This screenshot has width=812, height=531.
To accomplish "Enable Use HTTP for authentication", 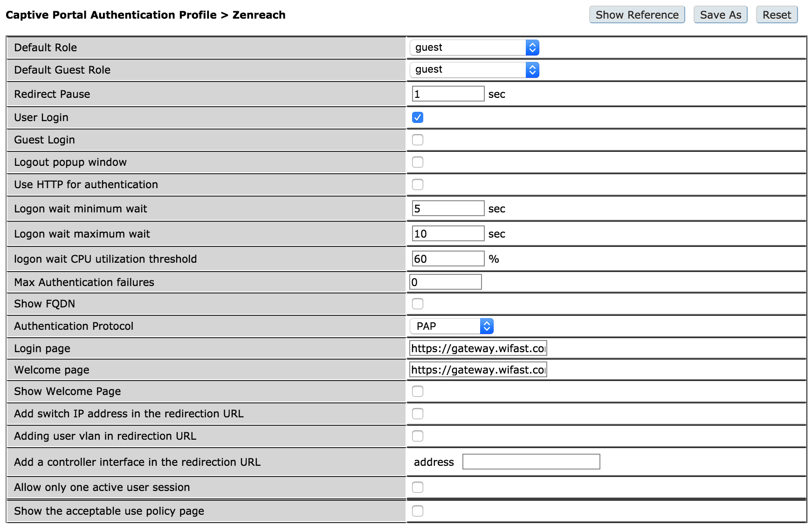I will pos(417,184).
